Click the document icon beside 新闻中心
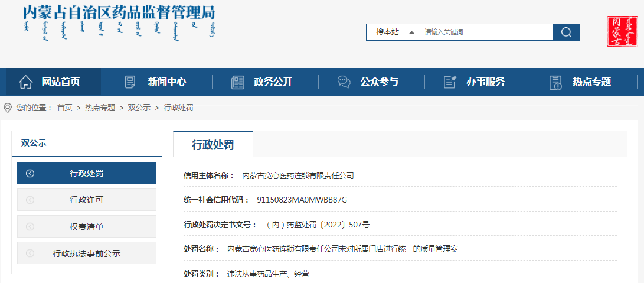The width and height of the screenshot is (644, 283). coord(130,82)
